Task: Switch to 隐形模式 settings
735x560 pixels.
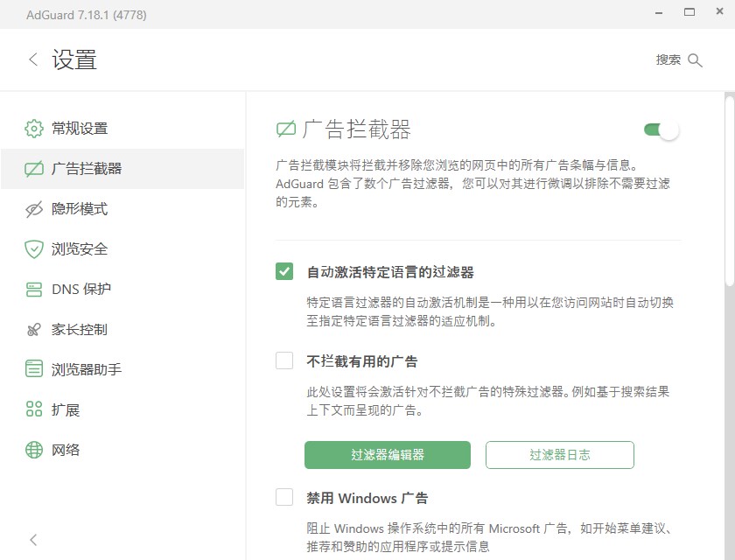Action: (122, 209)
